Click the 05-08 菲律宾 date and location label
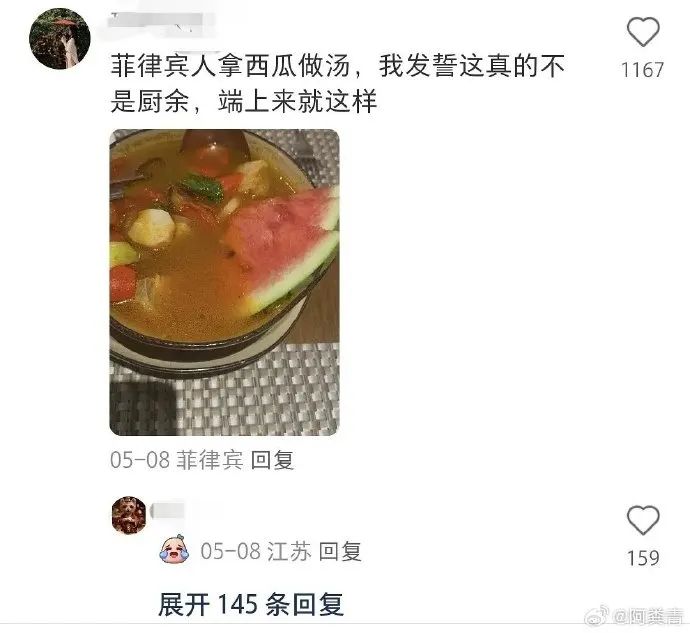This screenshot has width=690, height=633. (x=176, y=460)
